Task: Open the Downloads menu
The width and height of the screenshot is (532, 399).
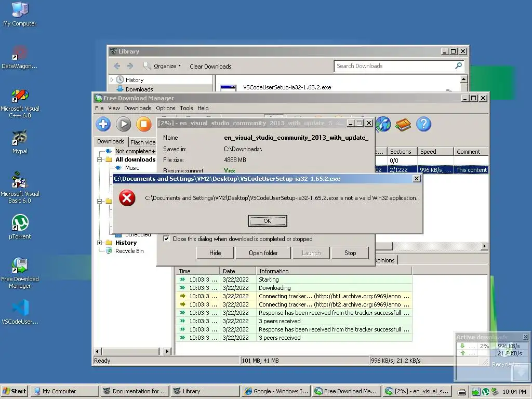Action: (x=138, y=108)
